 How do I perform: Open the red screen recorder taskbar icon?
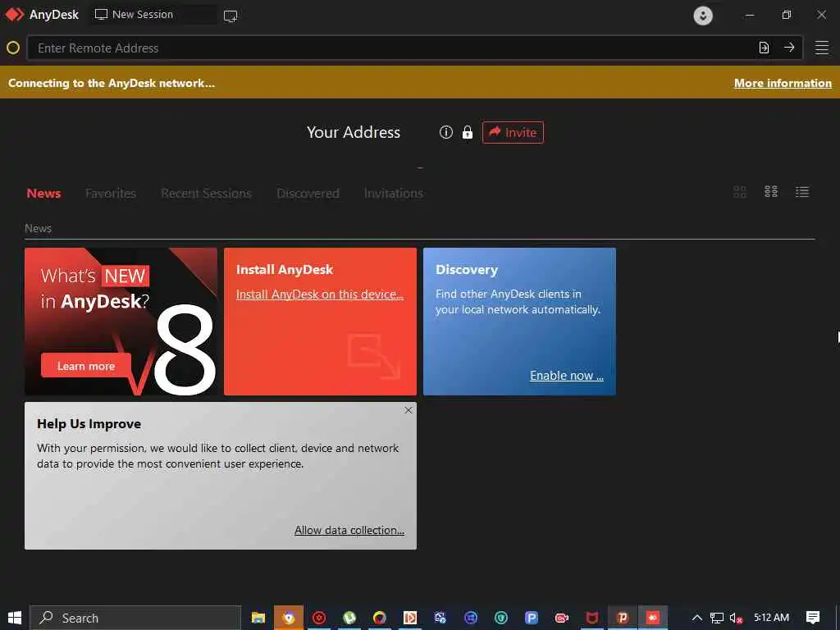[x=561, y=618]
